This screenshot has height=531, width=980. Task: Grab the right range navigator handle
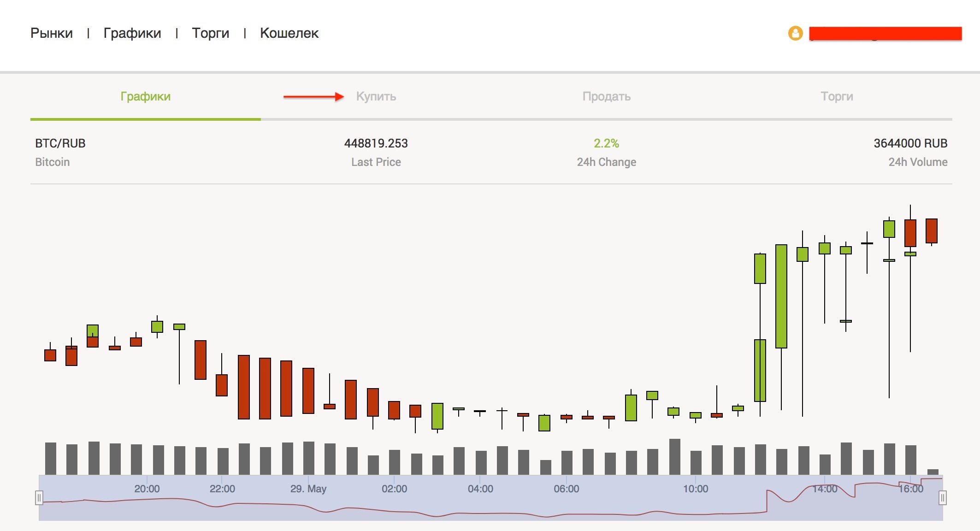[x=943, y=498]
